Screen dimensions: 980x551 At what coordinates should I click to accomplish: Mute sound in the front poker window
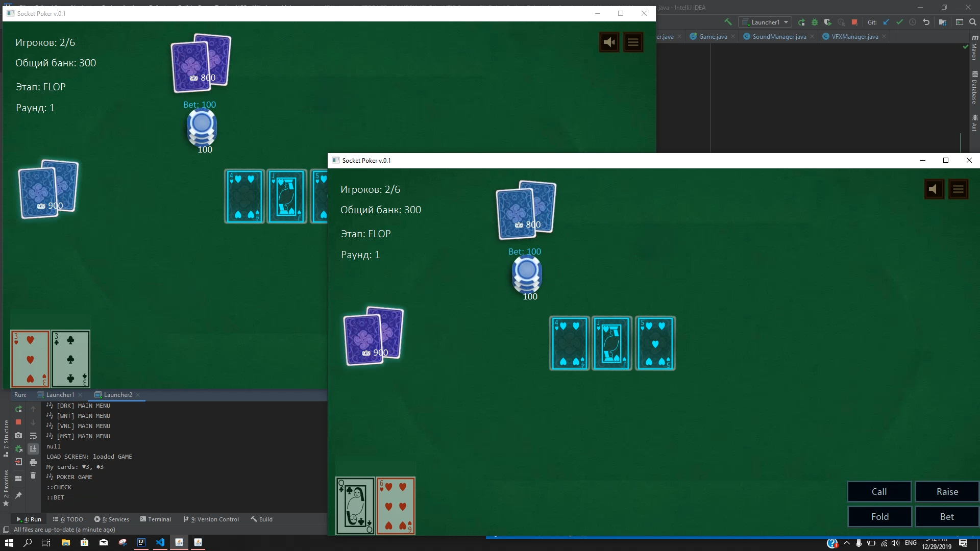pyautogui.click(x=934, y=189)
